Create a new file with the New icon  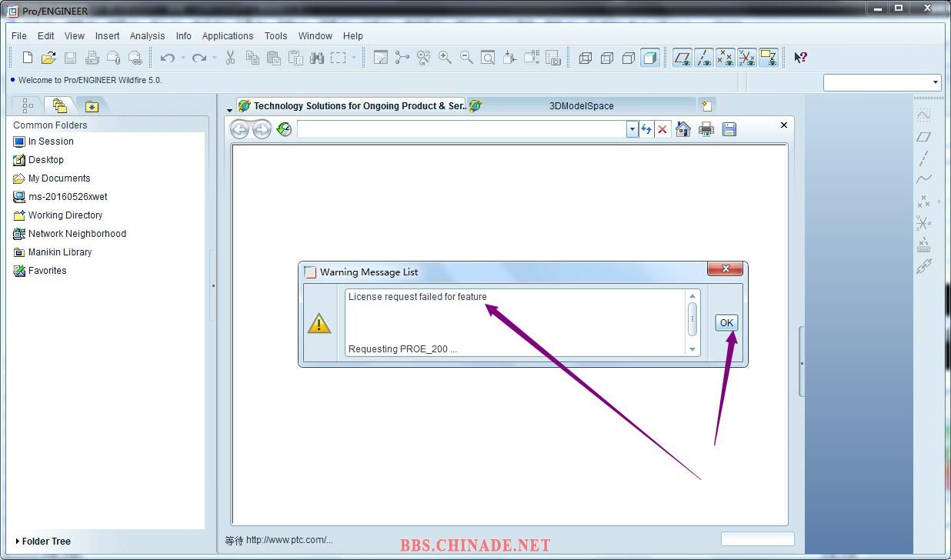[28, 58]
